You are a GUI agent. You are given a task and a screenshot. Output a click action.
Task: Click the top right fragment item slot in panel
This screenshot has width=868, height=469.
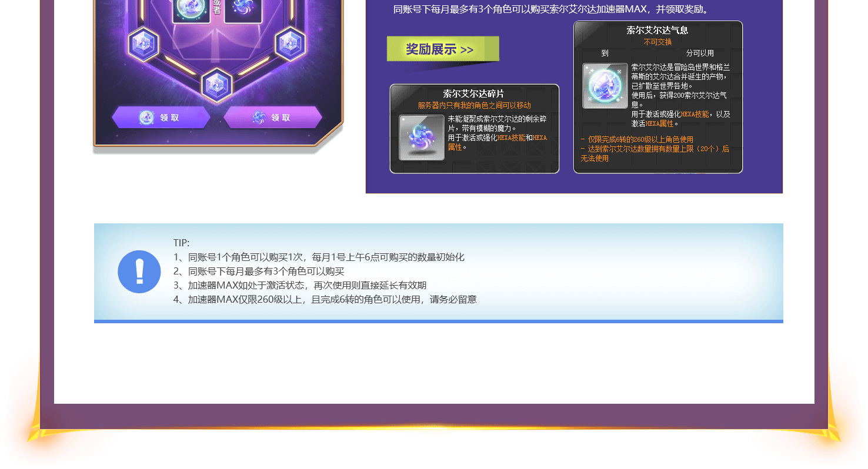click(x=243, y=11)
